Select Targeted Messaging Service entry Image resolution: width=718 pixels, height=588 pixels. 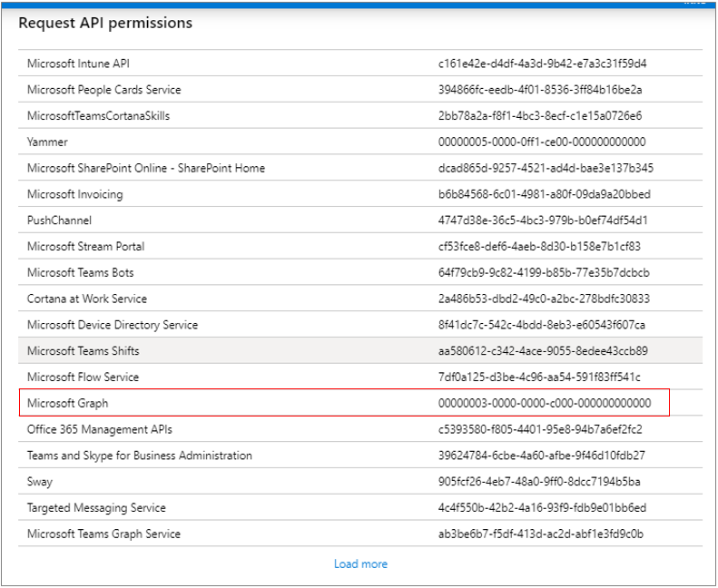[360, 507]
